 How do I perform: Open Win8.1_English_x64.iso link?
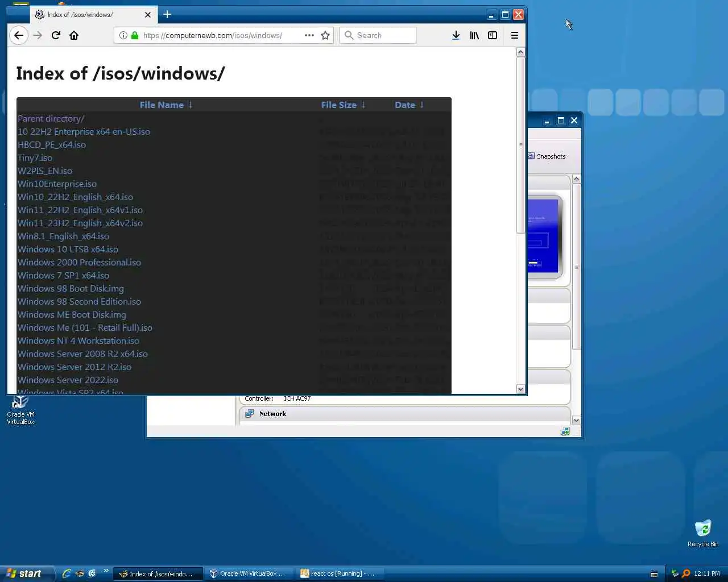coord(63,236)
